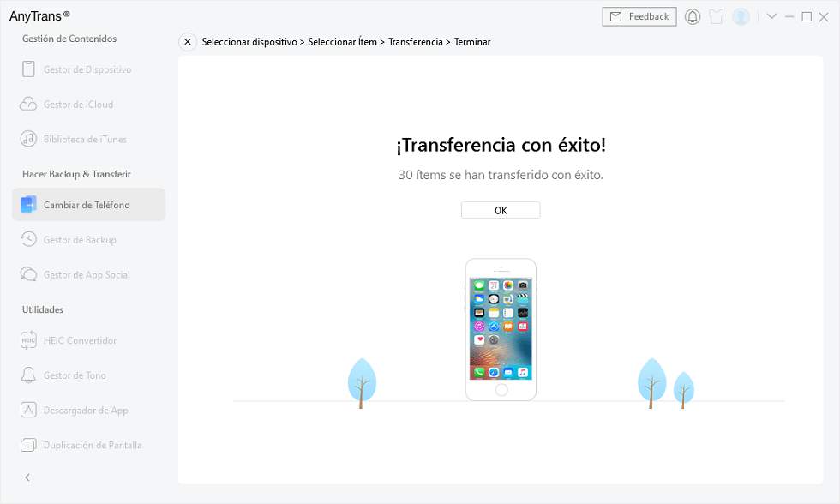Open Gestor de Dispositivo
Image resolution: width=840 pixels, height=504 pixels.
tap(88, 69)
